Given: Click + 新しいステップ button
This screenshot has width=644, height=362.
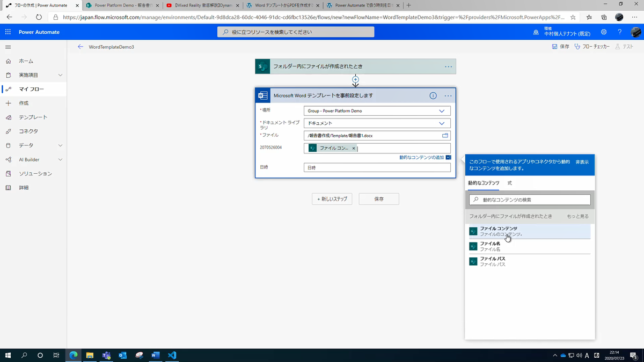Looking at the screenshot, I should [x=332, y=199].
